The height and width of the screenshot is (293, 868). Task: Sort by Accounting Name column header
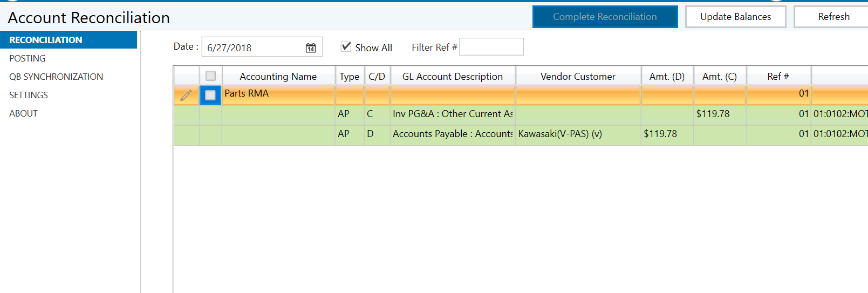coord(278,76)
